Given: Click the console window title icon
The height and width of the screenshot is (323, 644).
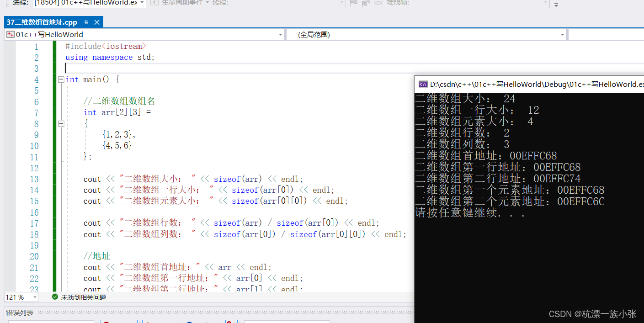Looking at the screenshot, I should 423,84.
